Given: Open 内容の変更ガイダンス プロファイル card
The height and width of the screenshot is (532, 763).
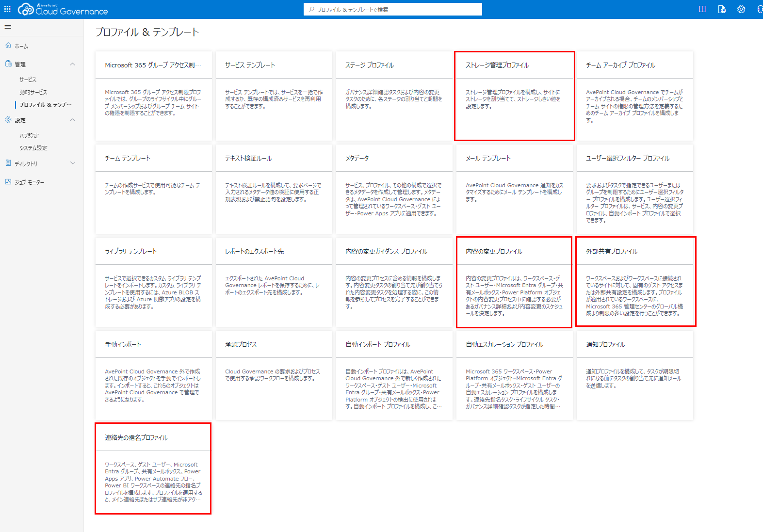Looking at the screenshot, I should [394, 282].
